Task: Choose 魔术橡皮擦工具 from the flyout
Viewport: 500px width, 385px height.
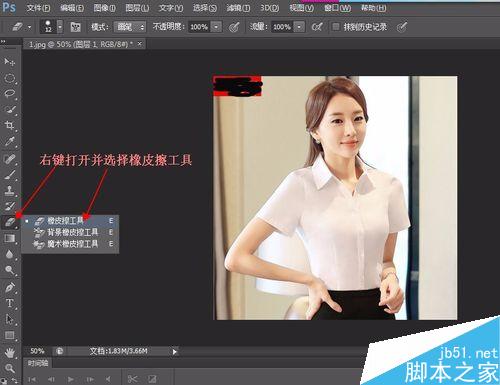Action: [70, 244]
